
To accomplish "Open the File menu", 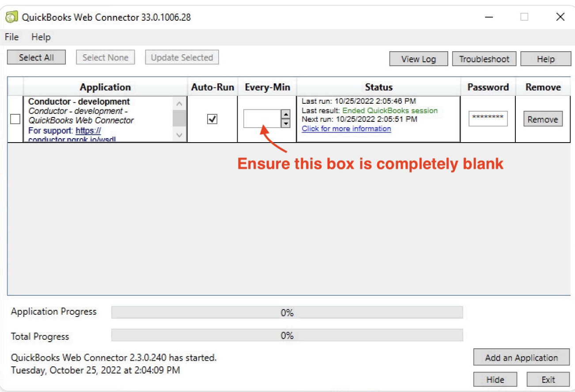I will point(11,38).
